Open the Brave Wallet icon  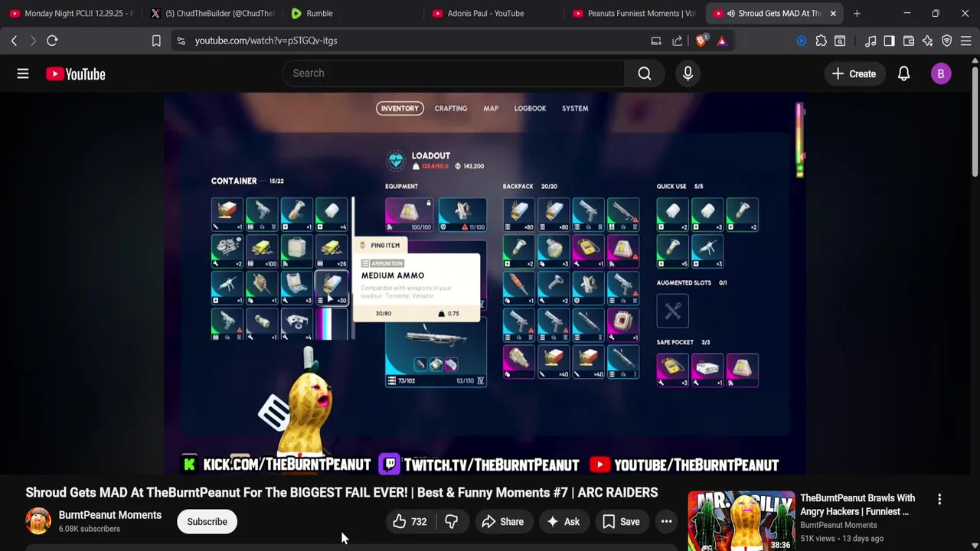pos(909,41)
